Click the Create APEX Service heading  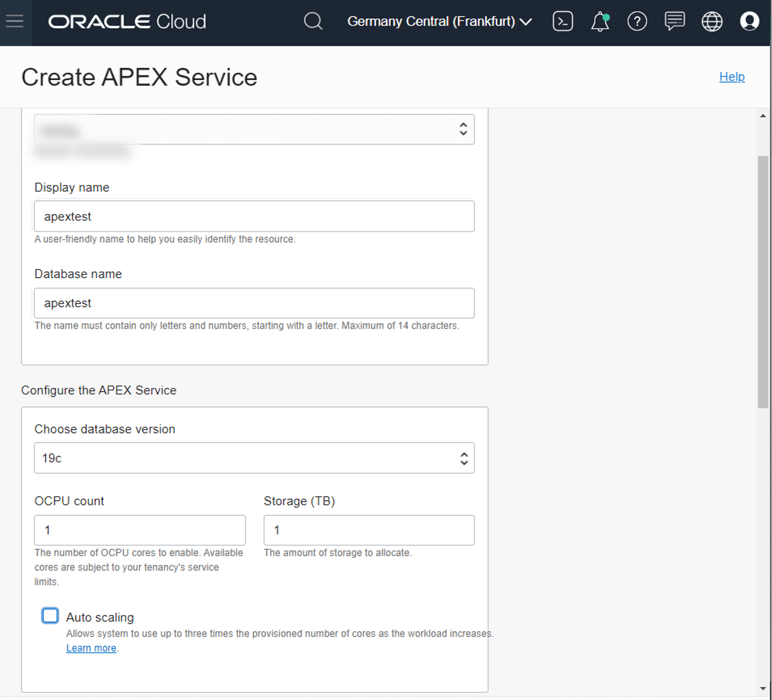[x=139, y=77]
